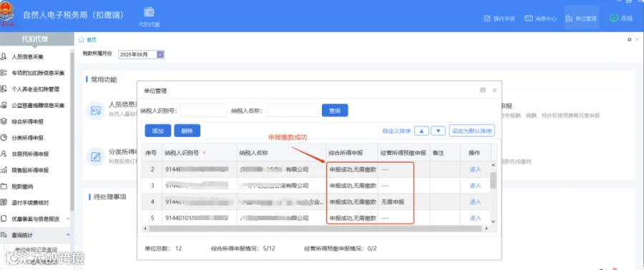This screenshot has height=270, width=644.
Task: Select the 税款缴纳 sidebar menu item
Action: tap(23, 186)
